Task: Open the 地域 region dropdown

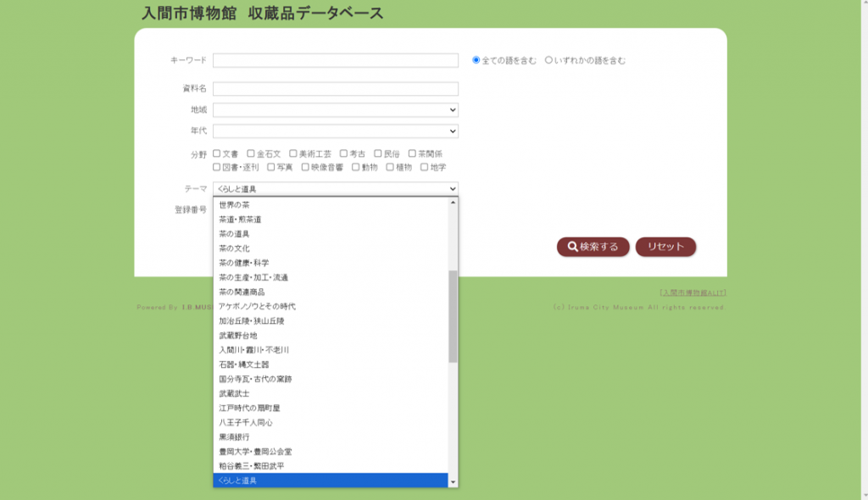Action: (335, 110)
